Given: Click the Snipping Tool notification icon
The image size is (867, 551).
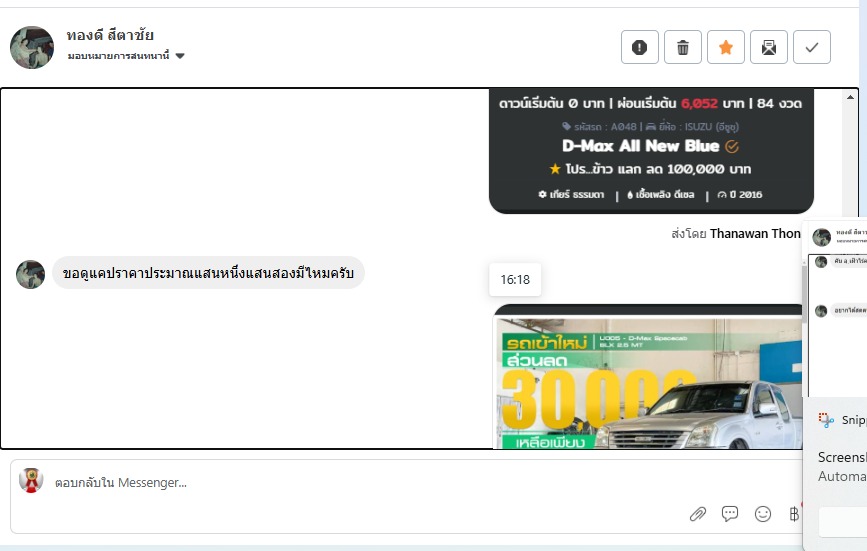Looking at the screenshot, I should [x=826, y=420].
